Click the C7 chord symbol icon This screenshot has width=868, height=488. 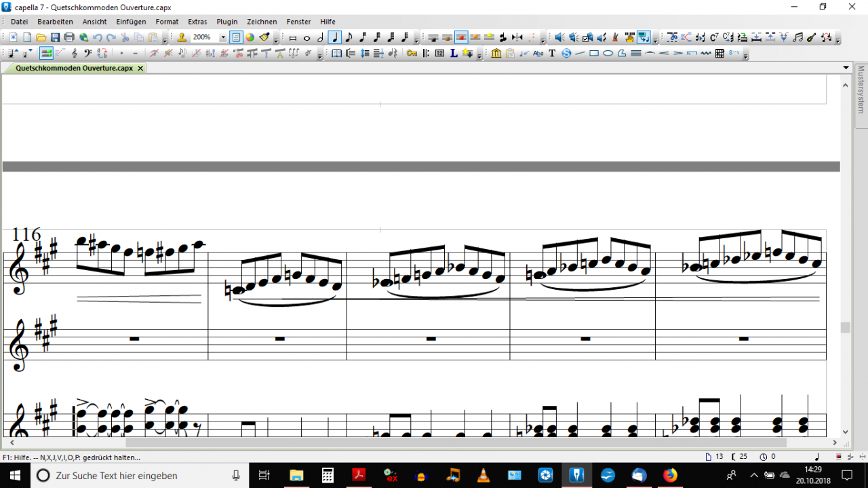(x=714, y=37)
